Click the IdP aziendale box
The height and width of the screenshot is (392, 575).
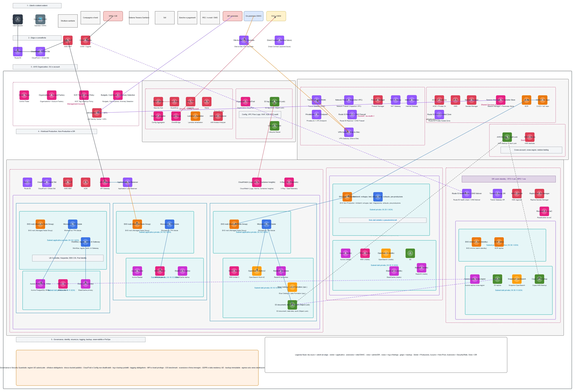click(233, 16)
